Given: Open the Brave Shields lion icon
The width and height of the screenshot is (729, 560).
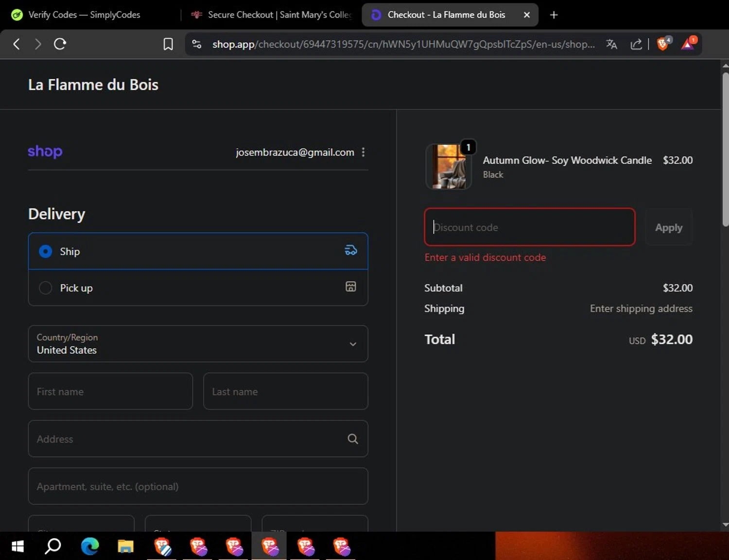Looking at the screenshot, I should coord(662,44).
